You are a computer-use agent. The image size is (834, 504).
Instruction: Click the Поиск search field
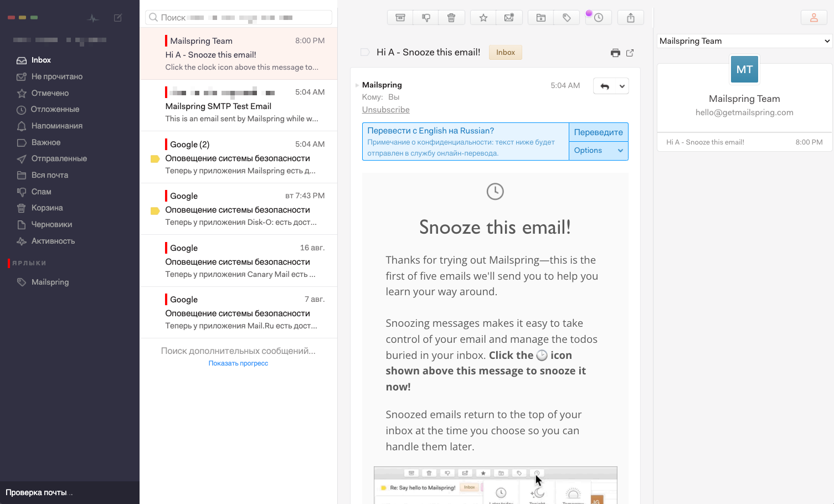(x=239, y=18)
